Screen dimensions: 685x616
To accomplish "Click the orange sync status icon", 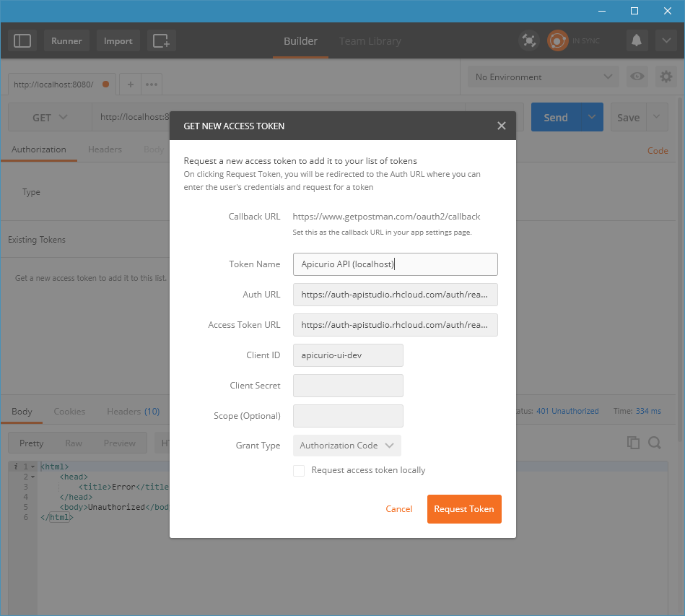I will click(x=557, y=41).
